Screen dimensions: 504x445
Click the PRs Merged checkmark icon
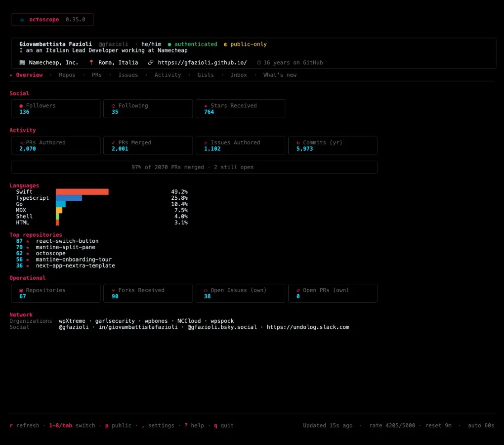113,143
